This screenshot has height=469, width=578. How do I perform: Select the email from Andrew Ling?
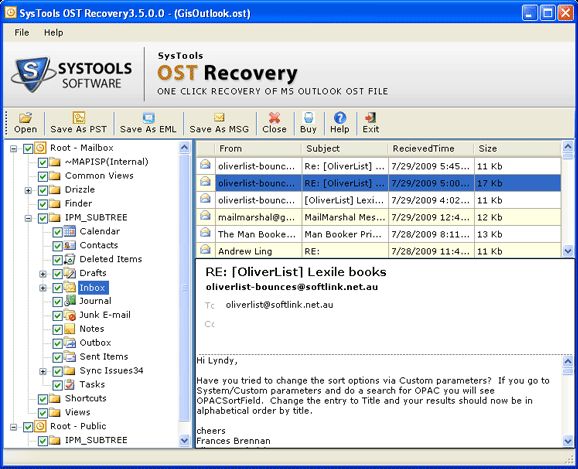[x=379, y=251]
